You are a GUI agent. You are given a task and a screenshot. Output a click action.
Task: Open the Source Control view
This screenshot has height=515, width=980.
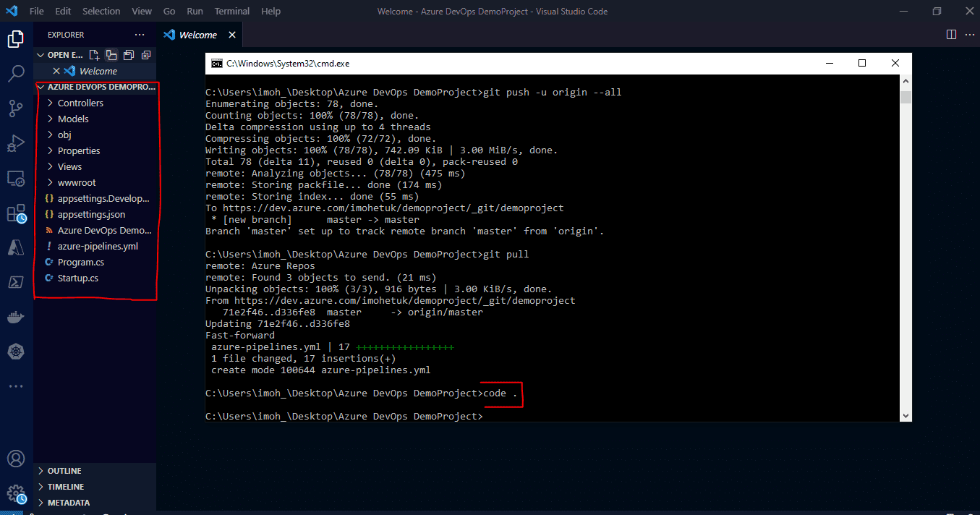[x=16, y=108]
